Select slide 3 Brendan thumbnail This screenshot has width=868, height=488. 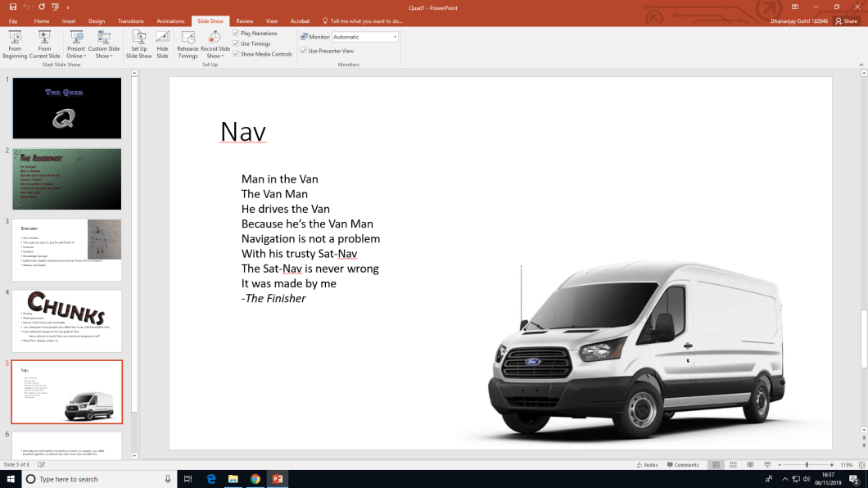coord(67,250)
